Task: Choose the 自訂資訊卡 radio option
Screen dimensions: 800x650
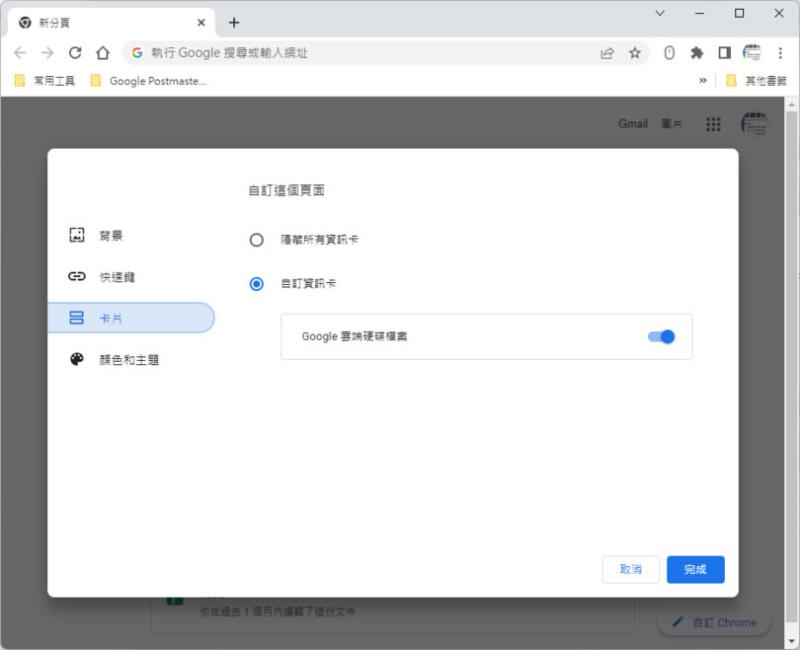Action: tap(256, 284)
